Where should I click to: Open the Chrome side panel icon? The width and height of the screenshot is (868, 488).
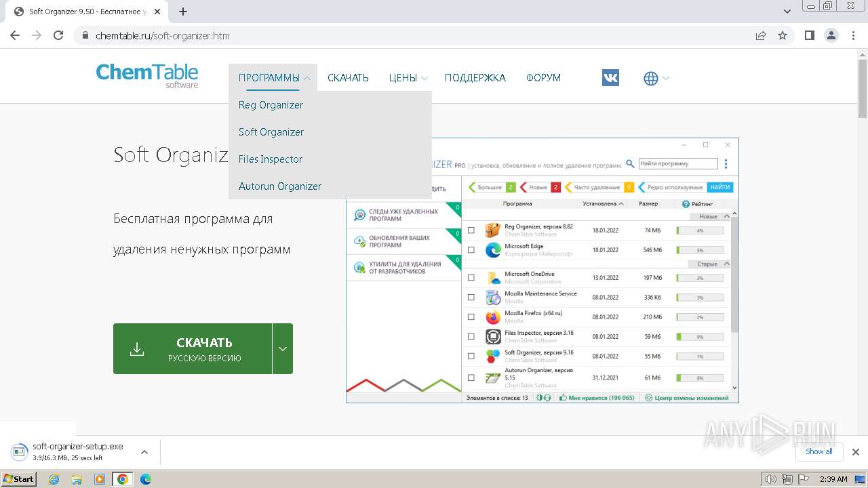point(809,35)
